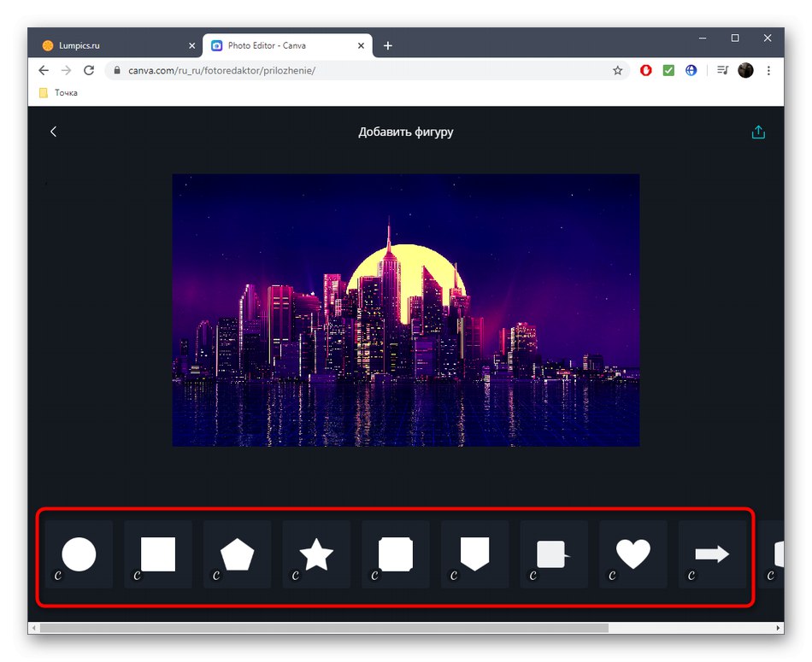This screenshot has width=812, height=662.
Task: Bookmark this page with the star icon
Action: (617, 70)
